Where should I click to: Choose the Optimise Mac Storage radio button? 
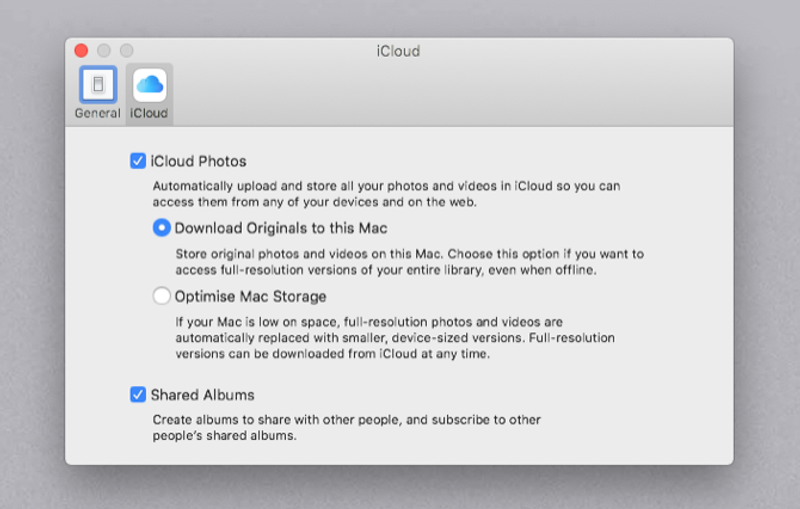point(162,296)
